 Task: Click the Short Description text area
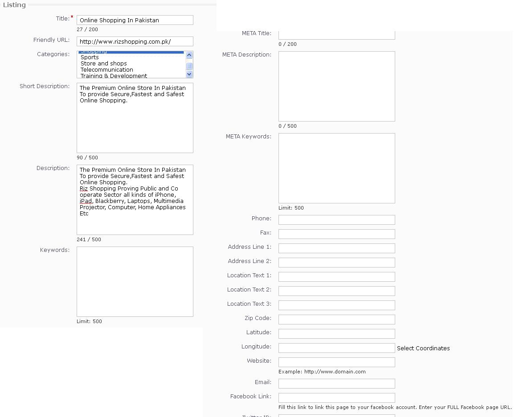tap(135, 118)
